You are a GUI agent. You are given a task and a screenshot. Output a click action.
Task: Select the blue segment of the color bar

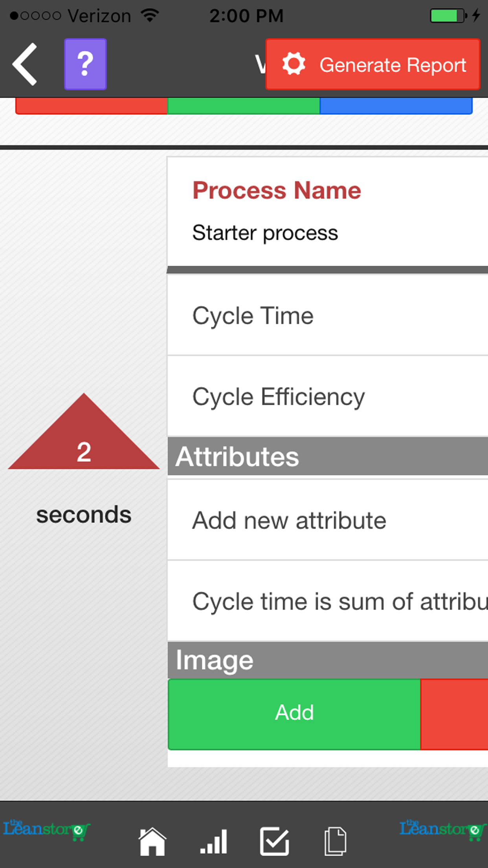396,106
